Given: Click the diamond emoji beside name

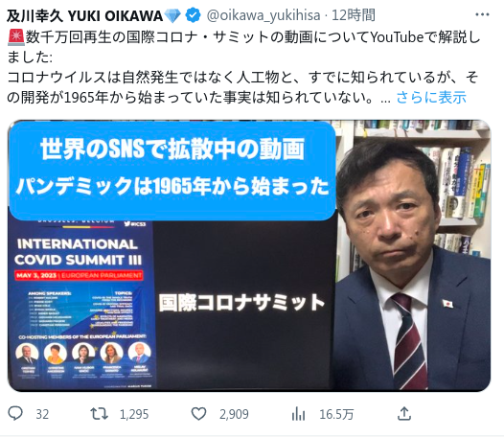Looking at the screenshot, I should pyautogui.click(x=172, y=15).
